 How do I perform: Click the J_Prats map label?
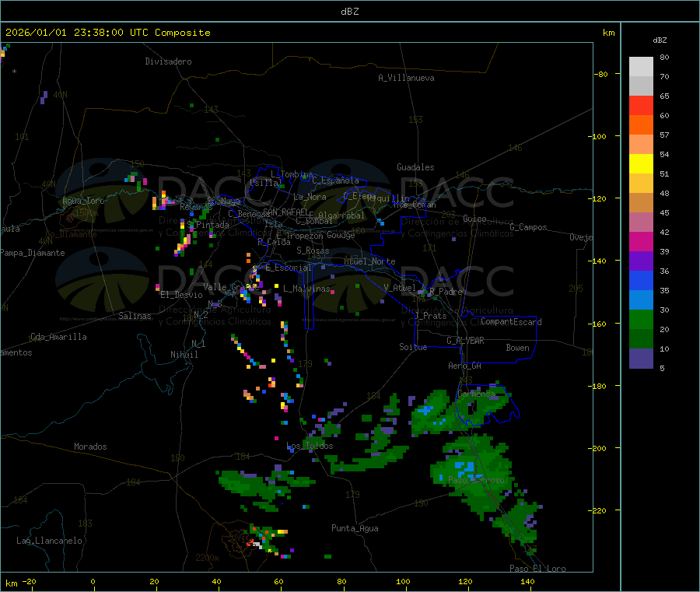click(x=431, y=316)
